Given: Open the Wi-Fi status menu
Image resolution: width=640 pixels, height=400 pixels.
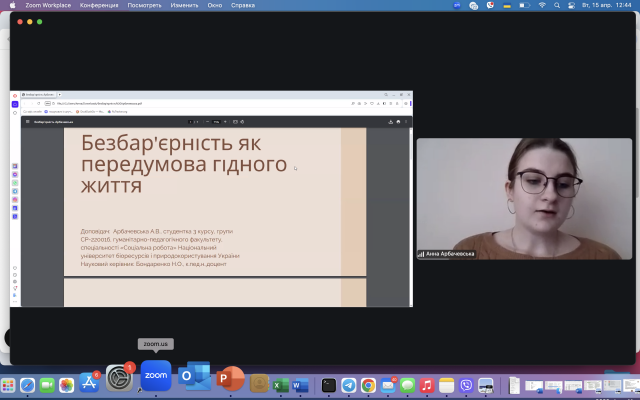Looking at the screenshot, I should coord(541,5).
